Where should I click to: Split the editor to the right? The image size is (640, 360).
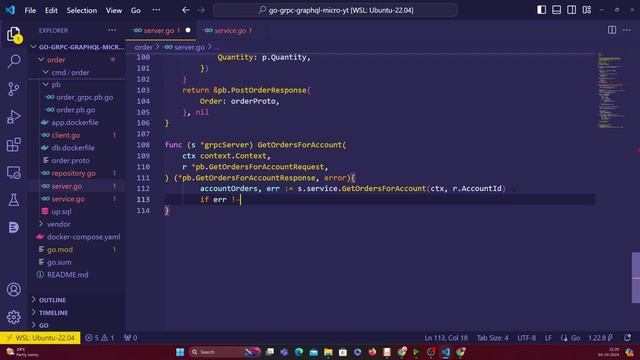612,30
